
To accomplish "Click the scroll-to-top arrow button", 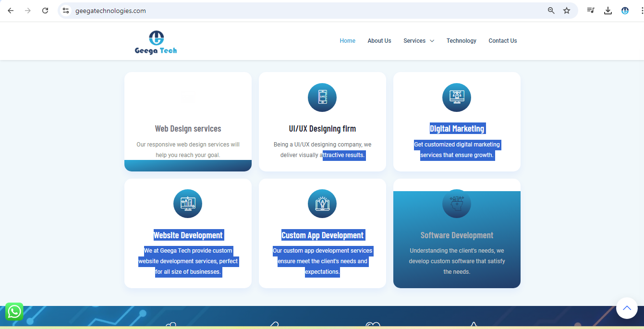I will click(x=627, y=308).
